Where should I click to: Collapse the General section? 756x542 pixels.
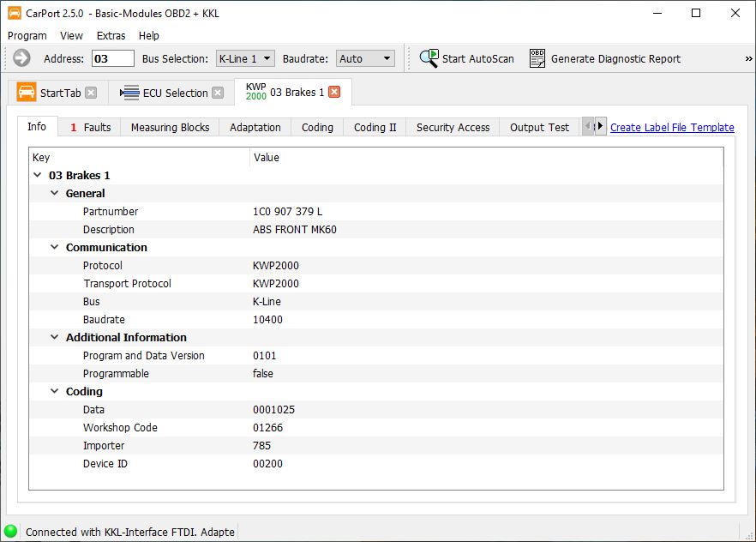(x=55, y=193)
